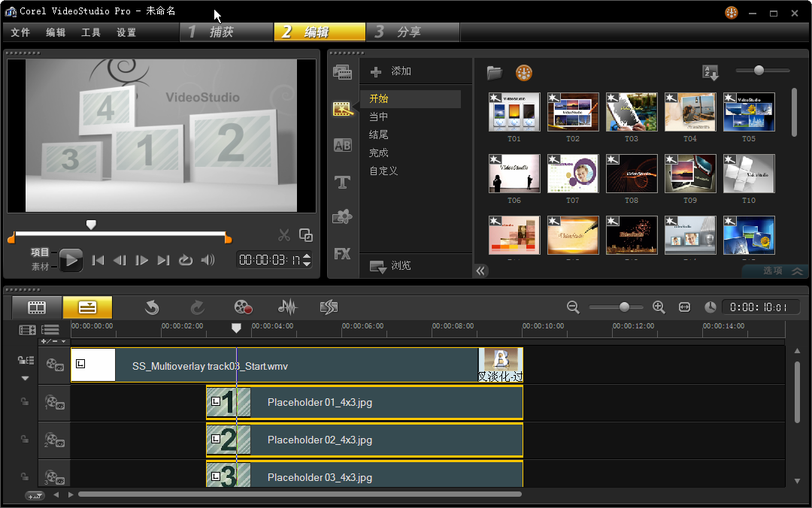The height and width of the screenshot is (508, 812).
Task: Open the Transition library AB icon
Action: [342, 146]
